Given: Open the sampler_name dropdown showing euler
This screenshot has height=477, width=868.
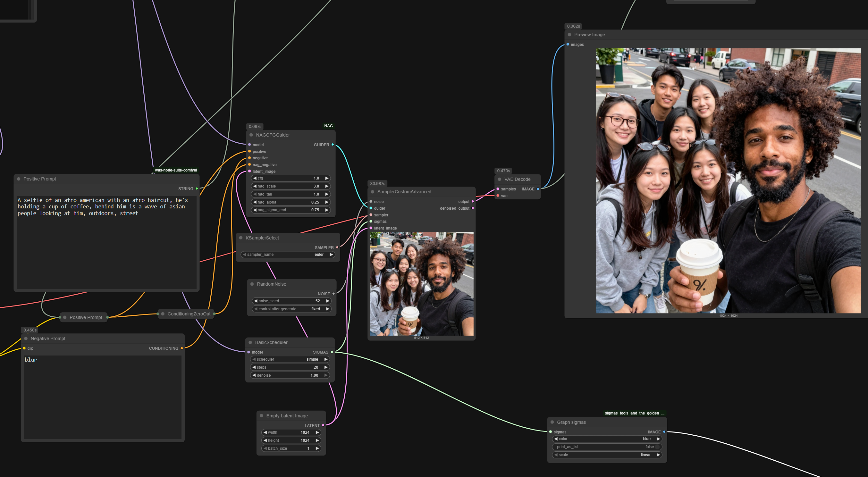Looking at the screenshot, I should pyautogui.click(x=288, y=255).
